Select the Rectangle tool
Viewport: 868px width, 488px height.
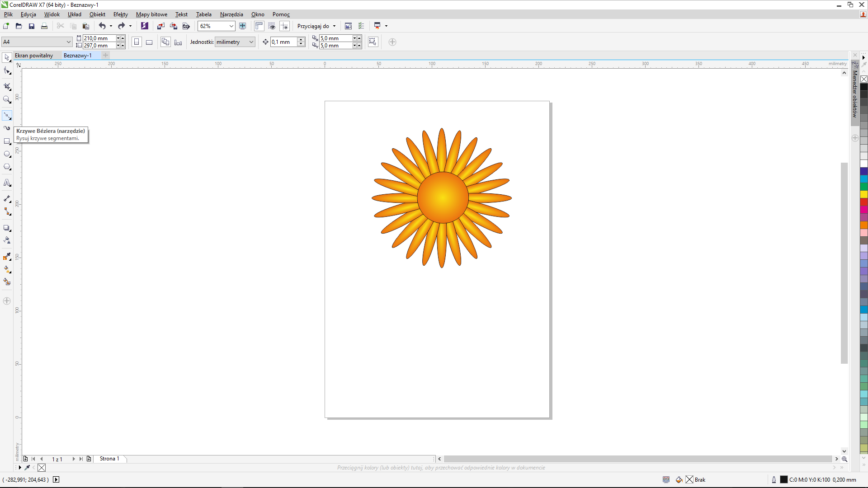[7, 141]
